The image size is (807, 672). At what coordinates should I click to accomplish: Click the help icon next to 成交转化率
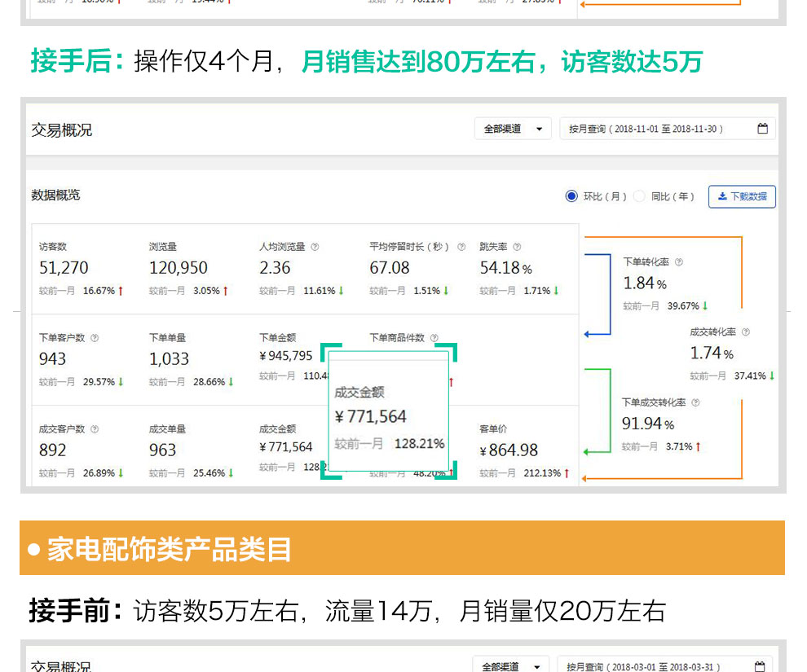[x=746, y=332]
